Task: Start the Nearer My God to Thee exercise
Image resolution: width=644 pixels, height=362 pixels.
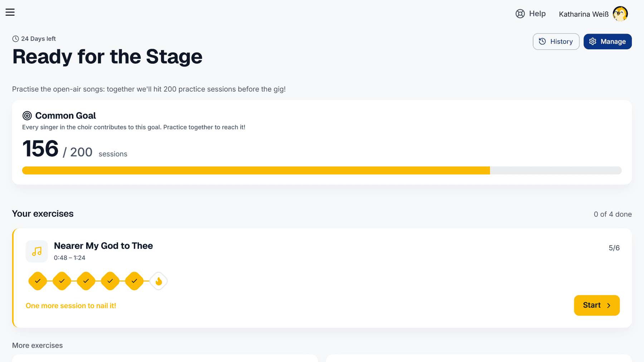Action: click(597, 306)
